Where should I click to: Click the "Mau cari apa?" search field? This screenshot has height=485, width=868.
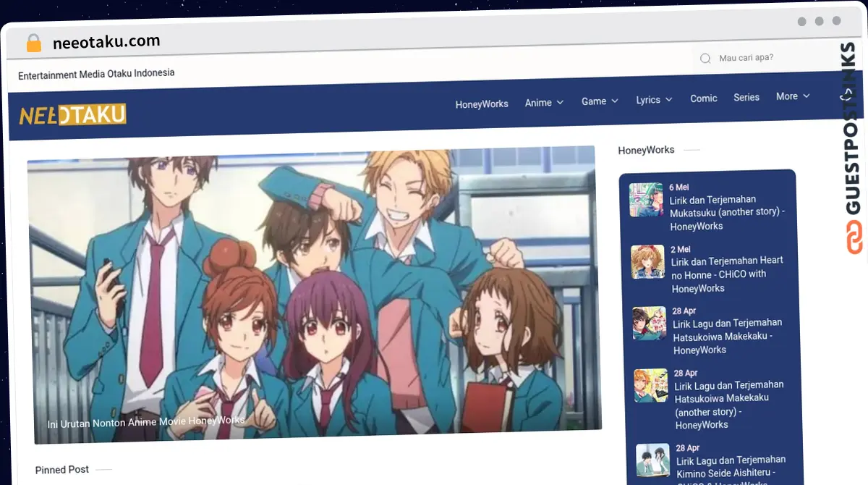click(767, 58)
